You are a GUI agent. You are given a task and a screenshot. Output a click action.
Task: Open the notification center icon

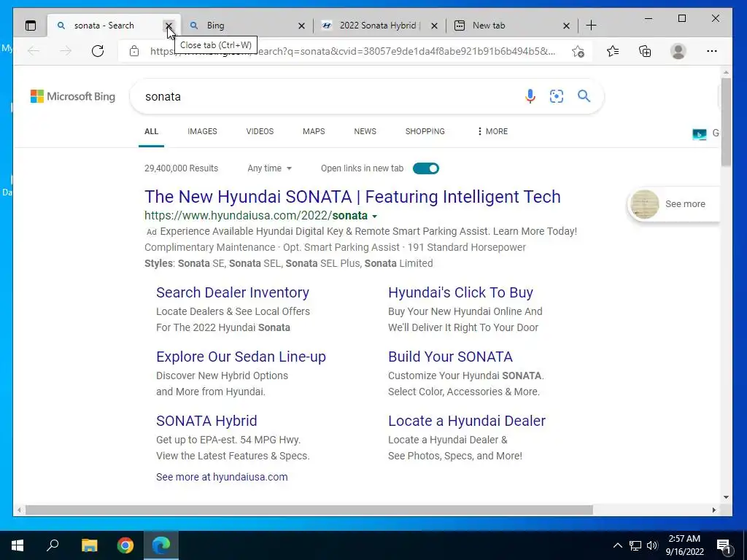click(724, 545)
